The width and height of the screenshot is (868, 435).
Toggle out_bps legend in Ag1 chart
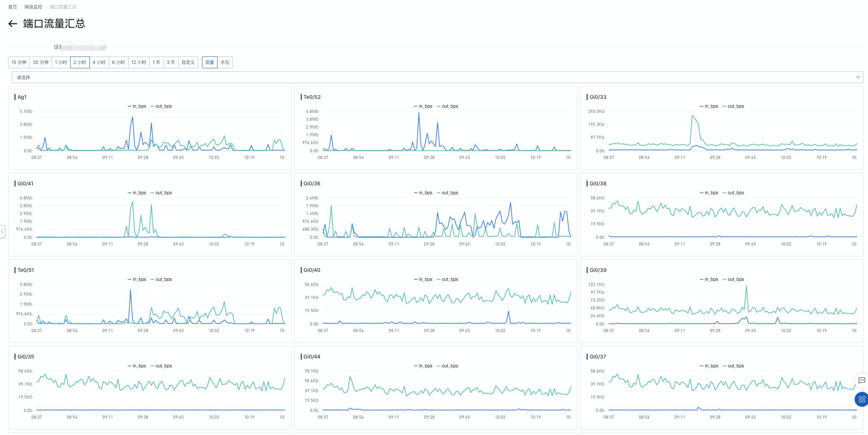coord(161,106)
